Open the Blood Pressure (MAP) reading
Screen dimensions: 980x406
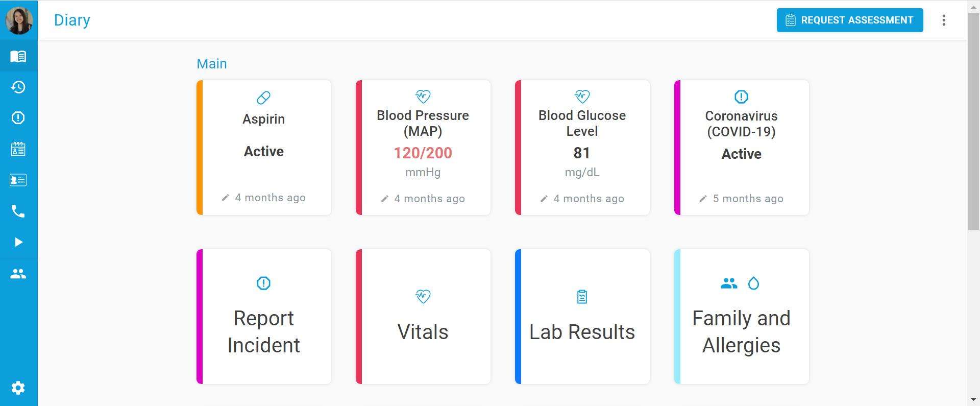tap(423, 148)
